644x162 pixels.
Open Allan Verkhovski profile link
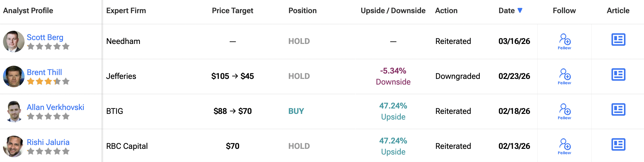[x=55, y=107]
